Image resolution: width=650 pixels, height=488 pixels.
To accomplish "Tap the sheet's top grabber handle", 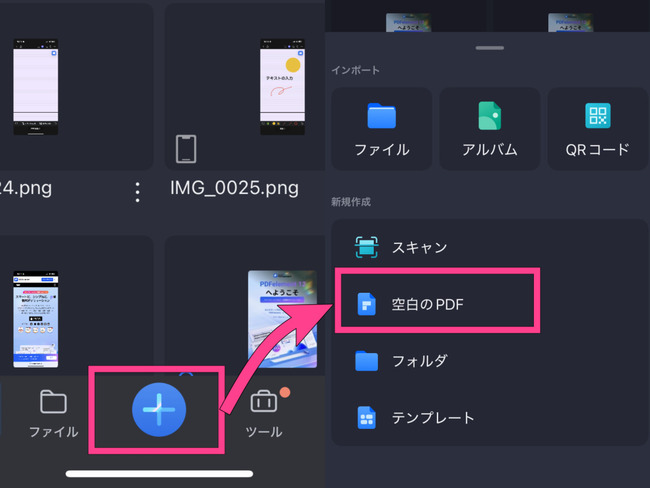I will [x=490, y=48].
